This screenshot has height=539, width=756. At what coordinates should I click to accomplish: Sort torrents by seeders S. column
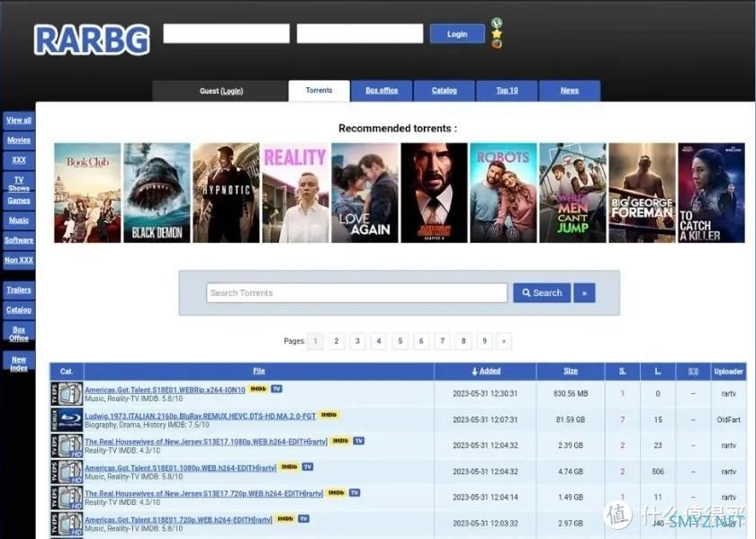623,372
